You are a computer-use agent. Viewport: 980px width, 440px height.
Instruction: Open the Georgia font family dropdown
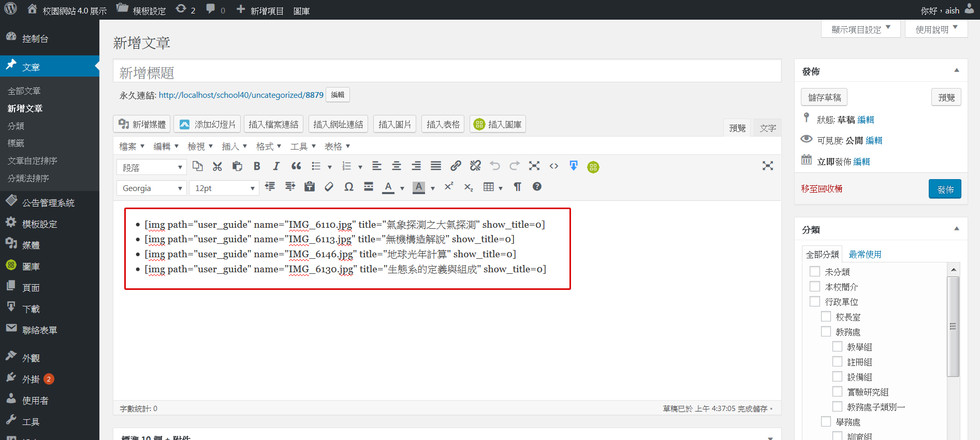click(152, 188)
